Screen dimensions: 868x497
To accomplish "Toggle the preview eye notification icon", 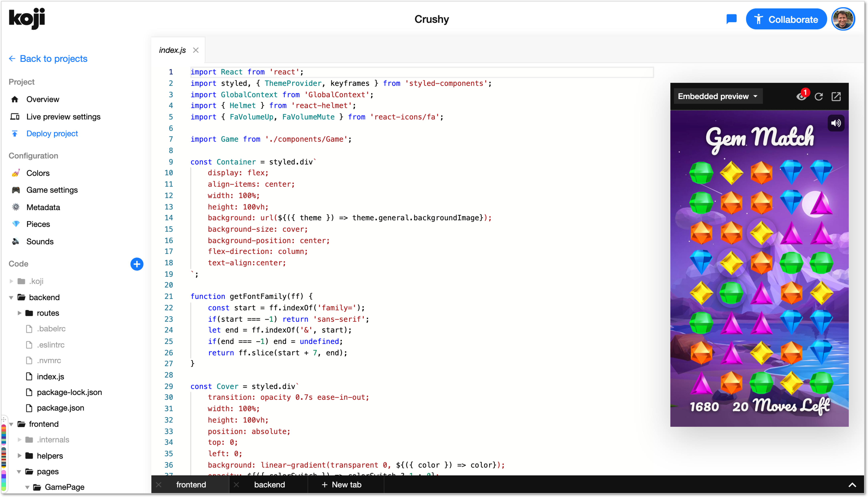I will point(801,97).
